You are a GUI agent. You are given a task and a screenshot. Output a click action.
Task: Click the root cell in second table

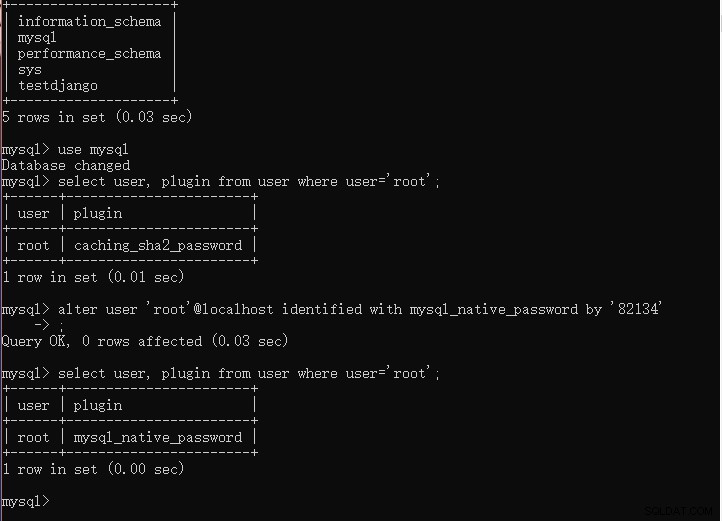click(x=33, y=438)
